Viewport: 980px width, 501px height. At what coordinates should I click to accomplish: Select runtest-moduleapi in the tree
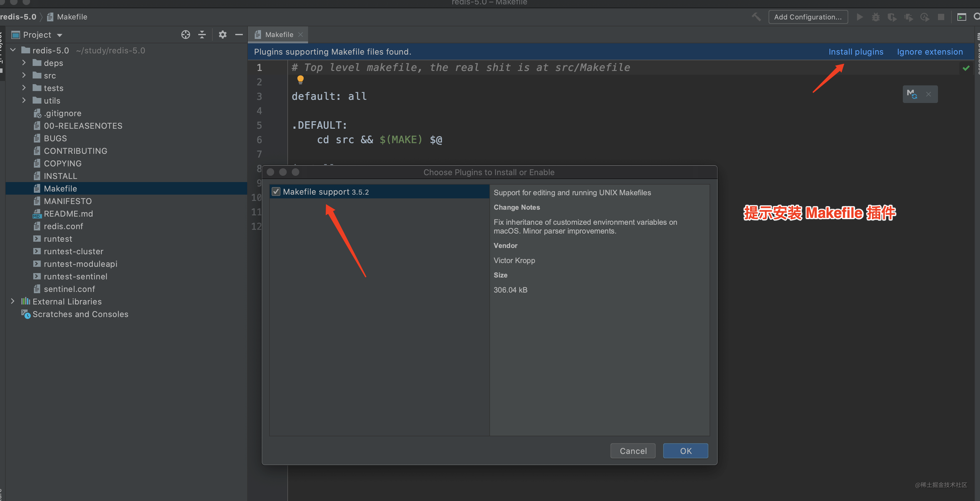(126, 264)
